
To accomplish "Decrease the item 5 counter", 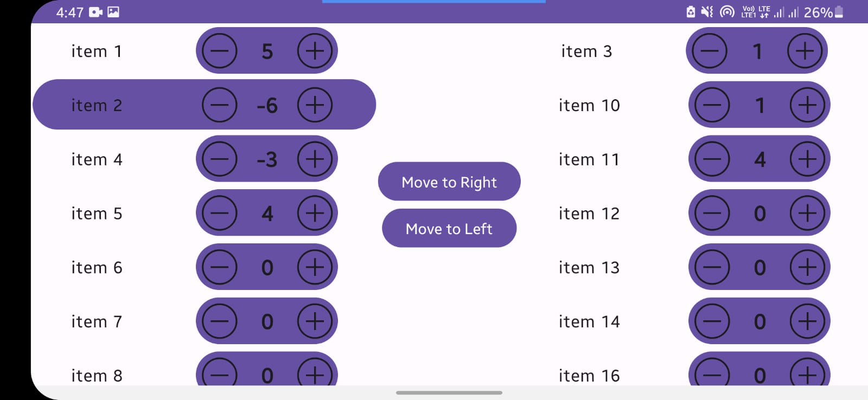I will click(219, 214).
